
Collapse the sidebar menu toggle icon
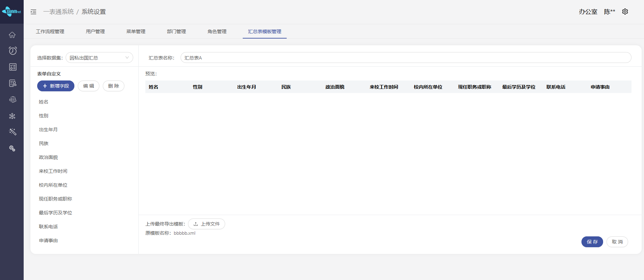[x=33, y=12]
